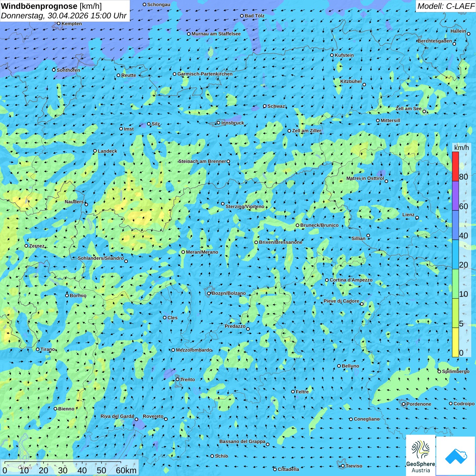Click the Steinach am Brenner label
Viewport: 476px width, 476px height.
point(202,161)
